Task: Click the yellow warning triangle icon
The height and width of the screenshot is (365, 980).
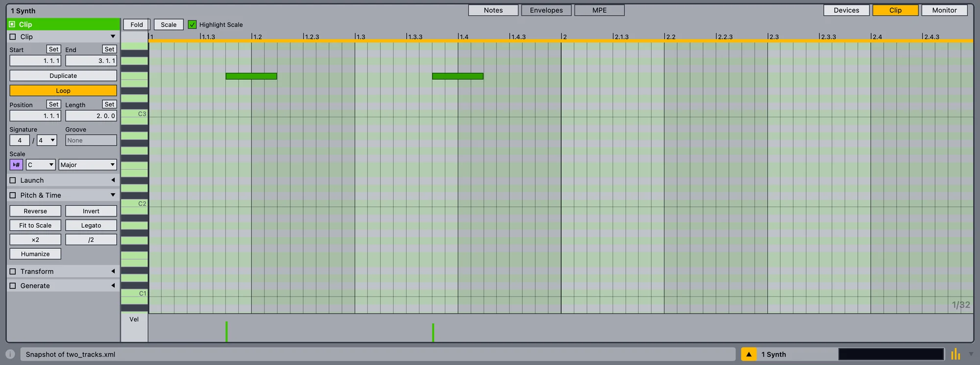Action: (x=749, y=354)
